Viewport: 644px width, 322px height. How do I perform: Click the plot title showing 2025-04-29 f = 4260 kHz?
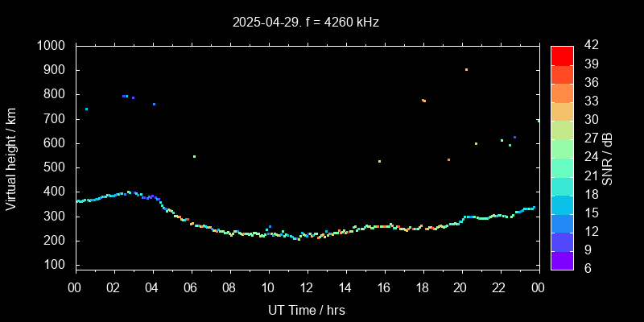click(x=306, y=22)
